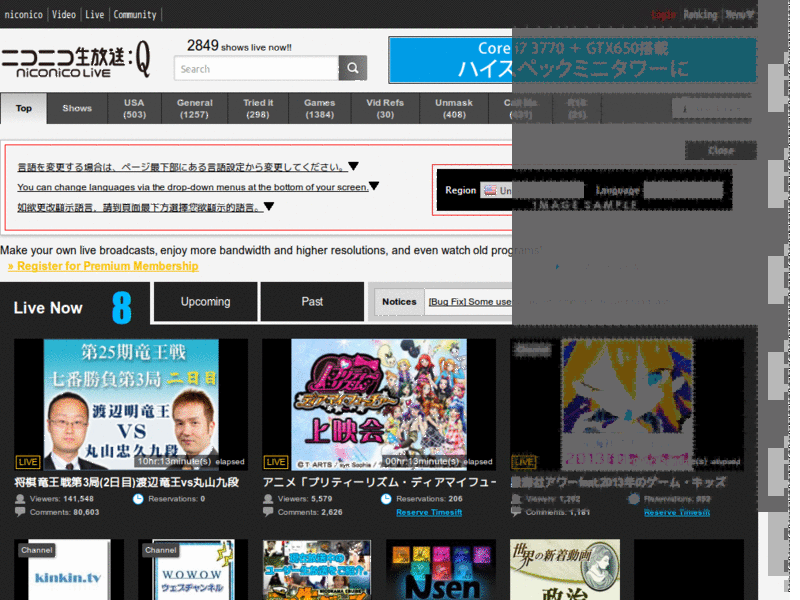Switch to Upcoming broadcasts tab

(x=206, y=302)
